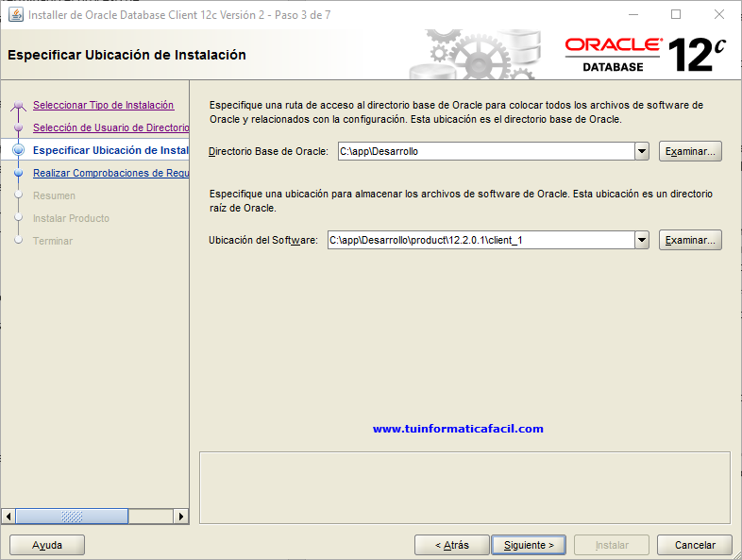Close the installer window
Screen dimensions: 742x560
[718, 15]
